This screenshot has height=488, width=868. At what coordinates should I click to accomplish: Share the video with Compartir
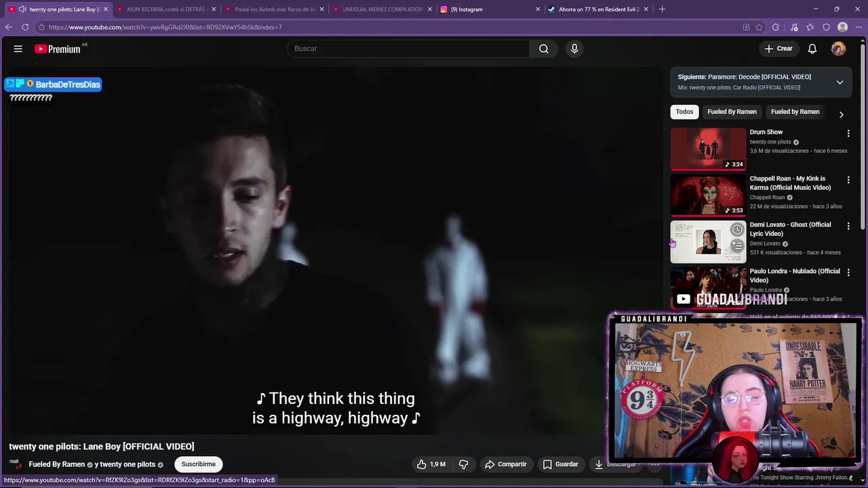pyautogui.click(x=506, y=464)
